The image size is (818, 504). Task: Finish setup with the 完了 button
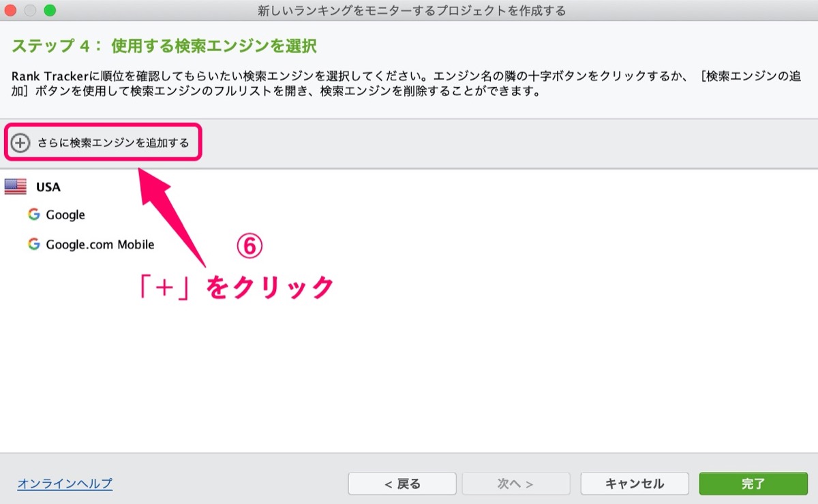[753, 484]
